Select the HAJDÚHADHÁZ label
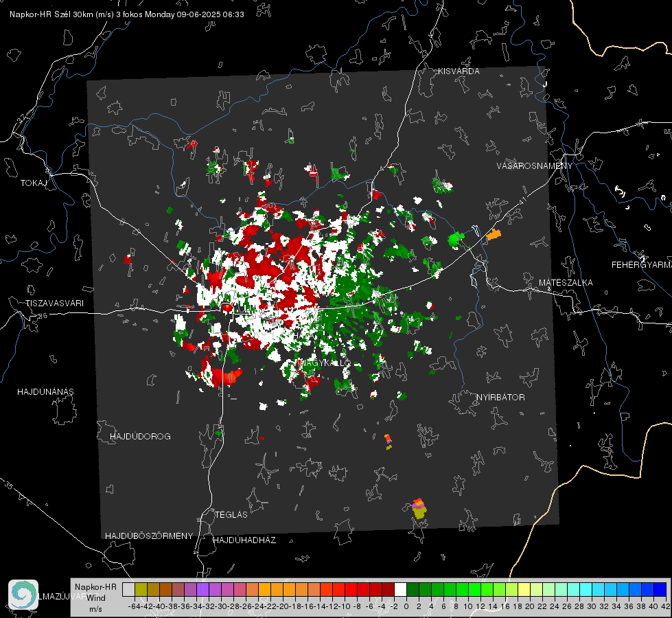The height and width of the screenshot is (618, 672). click(244, 540)
